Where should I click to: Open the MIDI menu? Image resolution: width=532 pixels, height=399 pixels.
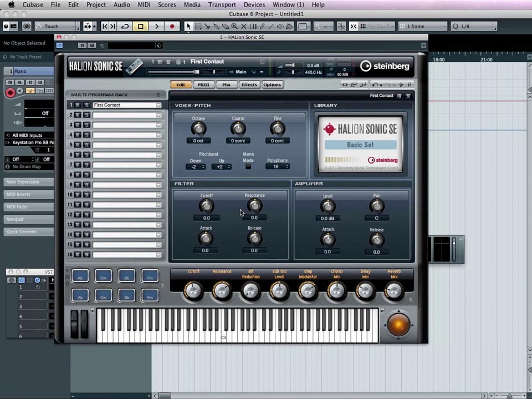click(x=144, y=5)
